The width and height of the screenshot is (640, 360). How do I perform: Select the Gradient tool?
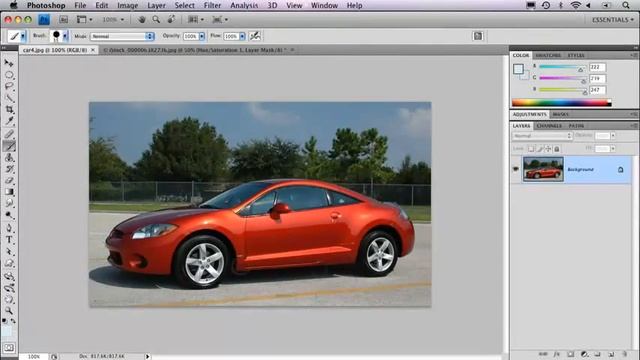9,192
